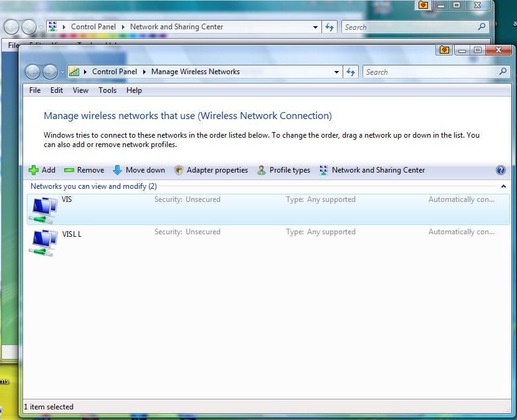Click 'Type: Any supported' in the VISL L row
Viewport: 517px width, 420px height.
point(321,232)
